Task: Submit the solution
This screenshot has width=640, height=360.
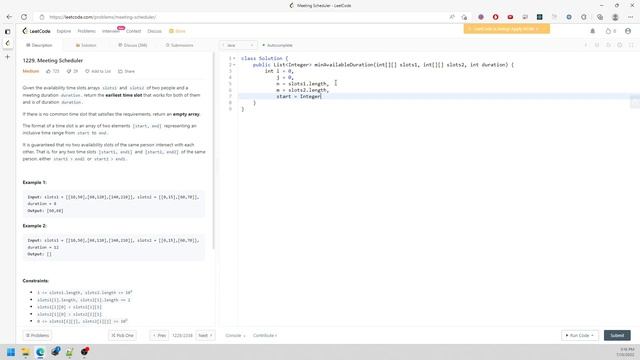Action: pos(617,336)
